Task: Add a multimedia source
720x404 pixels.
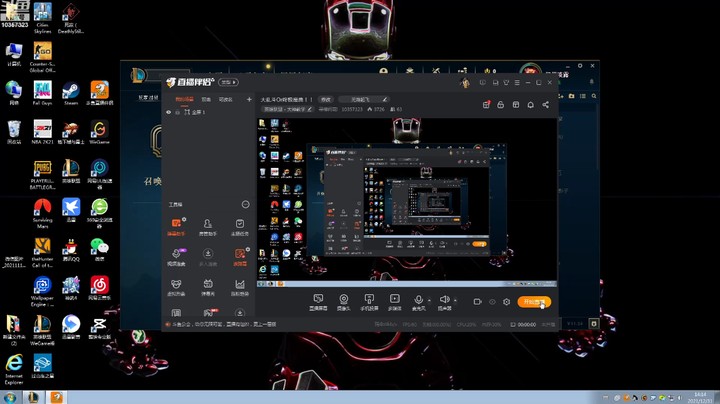Action: pyautogui.click(x=394, y=302)
